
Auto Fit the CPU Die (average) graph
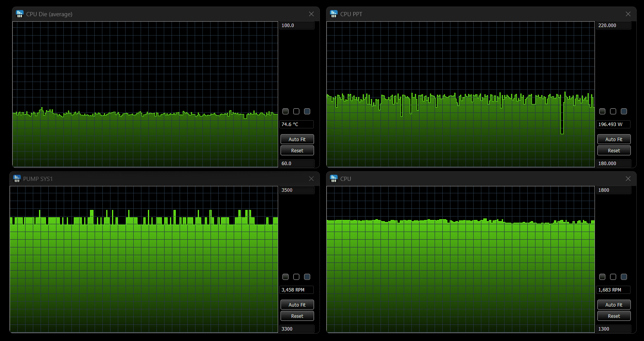[x=297, y=139]
